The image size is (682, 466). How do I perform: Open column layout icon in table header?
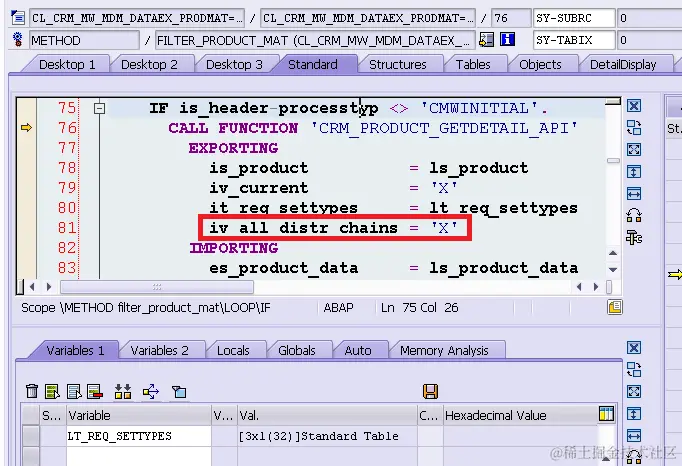click(x=606, y=413)
